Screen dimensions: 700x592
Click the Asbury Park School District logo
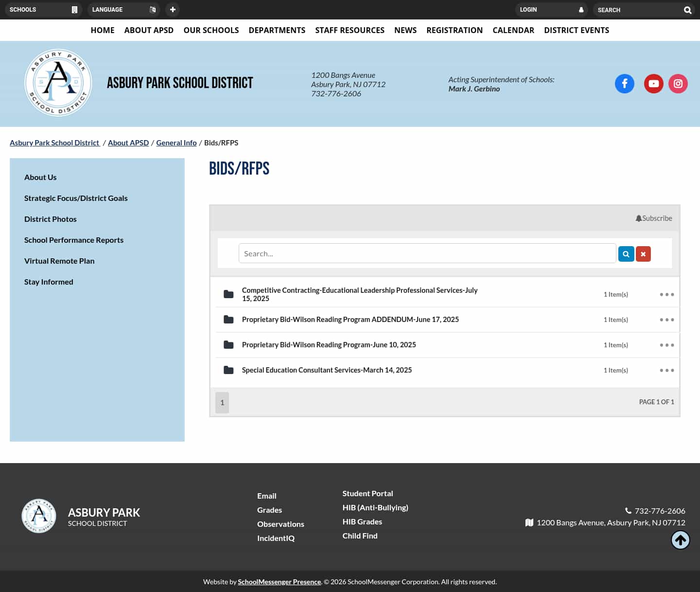click(x=58, y=83)
